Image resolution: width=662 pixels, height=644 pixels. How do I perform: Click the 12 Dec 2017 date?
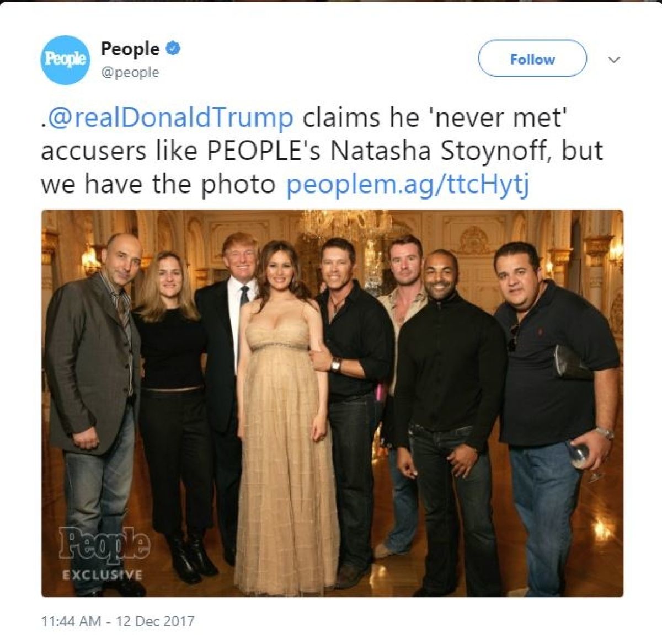click(156, 621)
